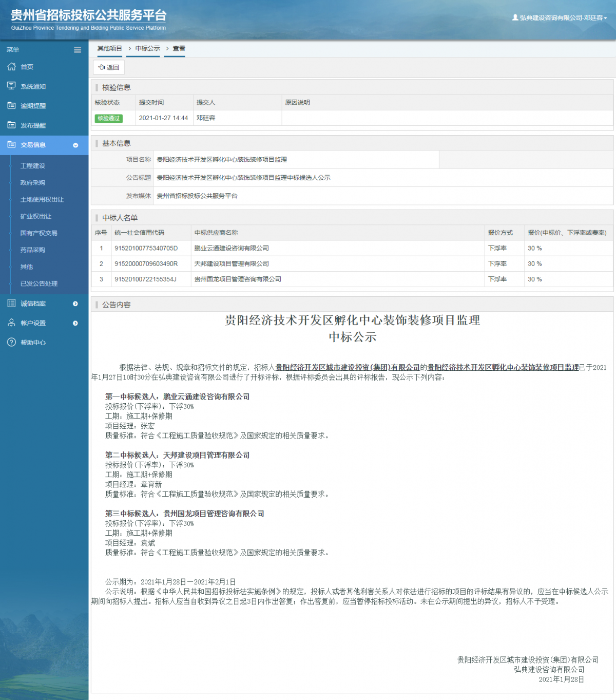Select 国有产权交易 submenu item
Viewport: 616px width, 700px height.
coord(39,233)
